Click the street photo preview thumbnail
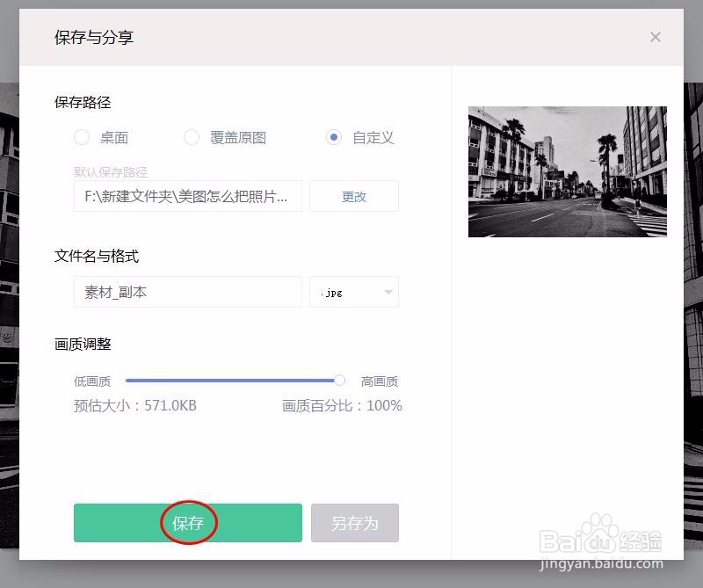 point(567,171)
